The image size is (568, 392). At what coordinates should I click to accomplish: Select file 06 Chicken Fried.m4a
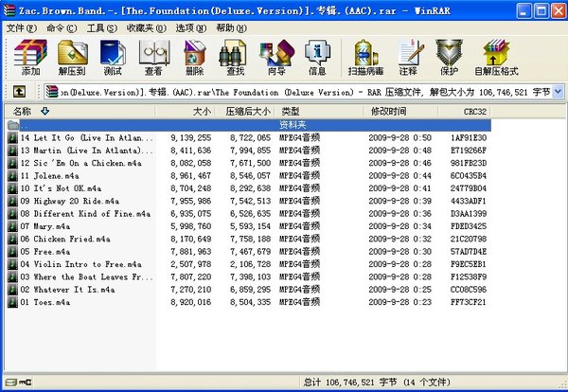248,240
